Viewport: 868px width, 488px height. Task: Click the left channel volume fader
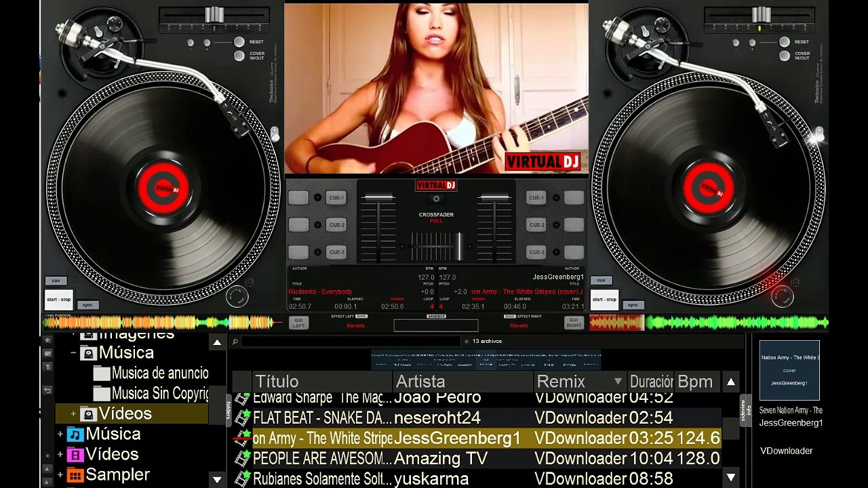[378, 198]
